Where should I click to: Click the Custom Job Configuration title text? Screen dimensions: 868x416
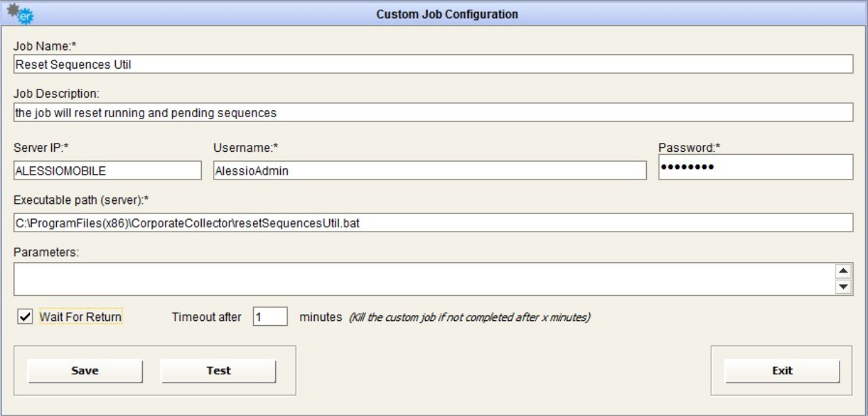click(446, 14)
